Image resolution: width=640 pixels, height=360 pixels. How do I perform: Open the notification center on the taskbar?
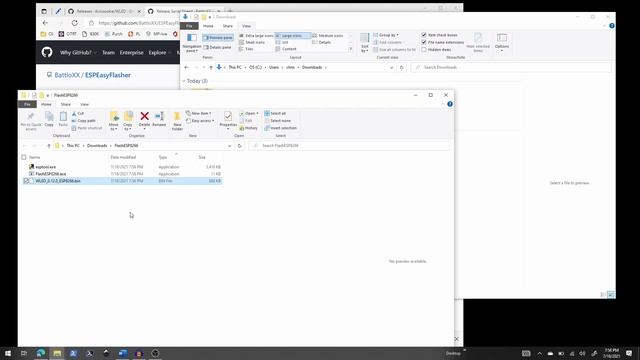tap(629, 353)
